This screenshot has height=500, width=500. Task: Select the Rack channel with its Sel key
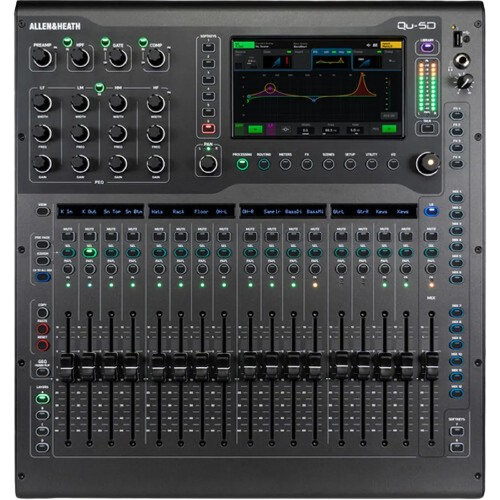click(181, 253)
